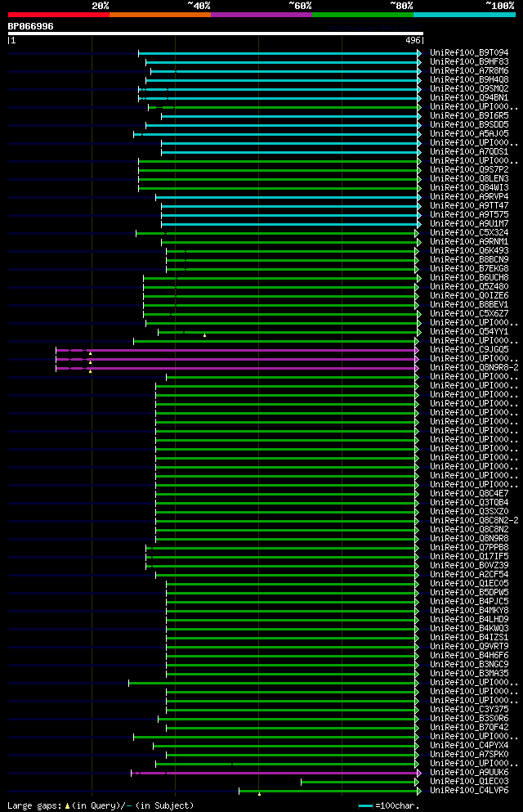Image resolution: width=523 pixels, height=812 pixels.
Task: Open hit UniRef100_Q7PPB8
Action: point(469,547)
